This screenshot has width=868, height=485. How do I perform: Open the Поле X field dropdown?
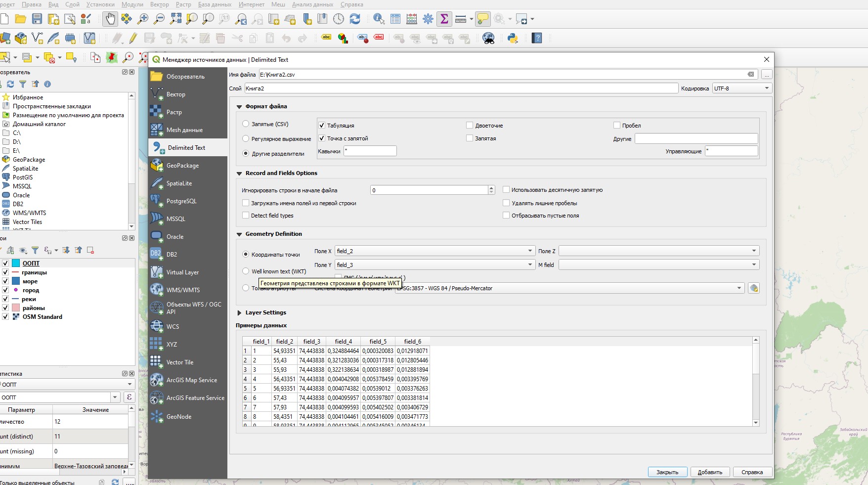(434, 251)
